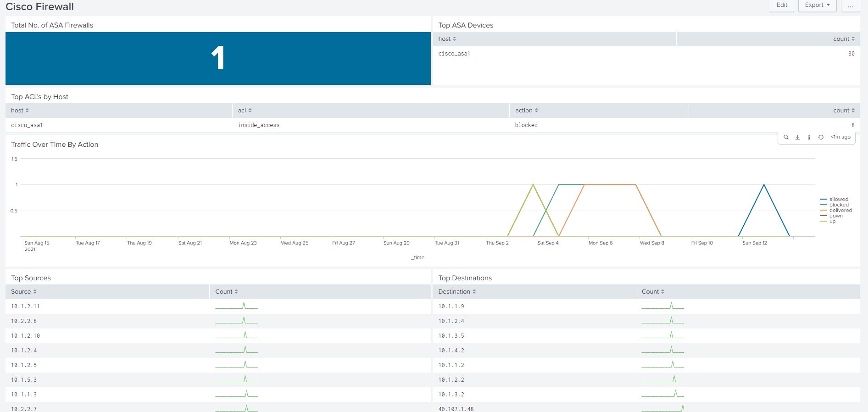This screenshot has height=412, width=868.
Task: Sort Top ACL's table by acl column
Action: (x=245, y=111)
